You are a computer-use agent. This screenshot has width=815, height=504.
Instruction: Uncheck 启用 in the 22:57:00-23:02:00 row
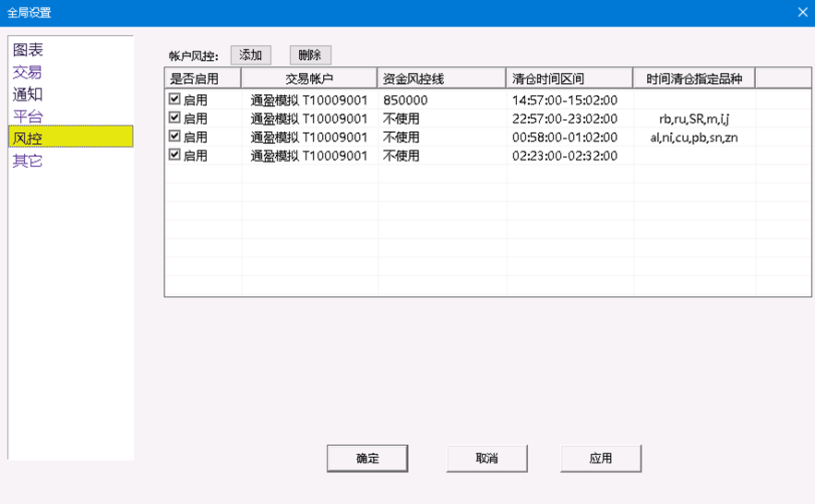click(174, 117)
